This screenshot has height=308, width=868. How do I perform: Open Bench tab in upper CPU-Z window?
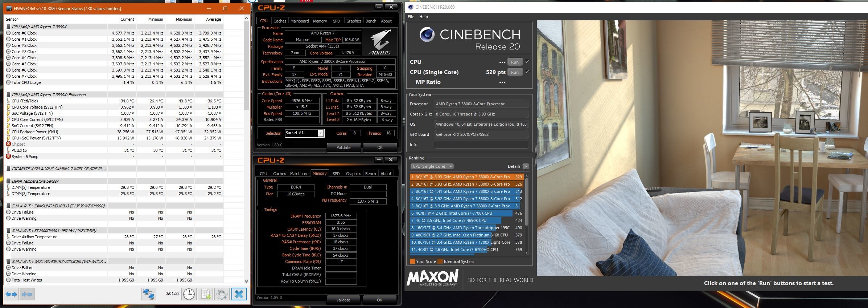(x=371, y=21)
